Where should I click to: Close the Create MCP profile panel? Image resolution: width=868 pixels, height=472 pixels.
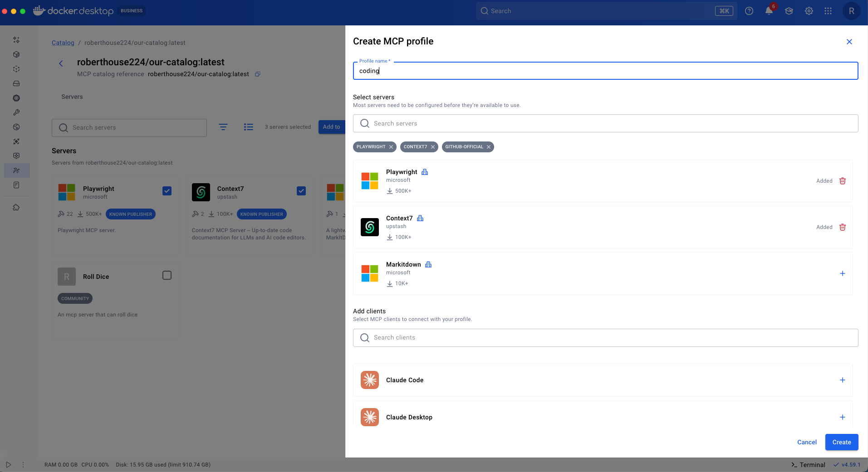point(849,42)
